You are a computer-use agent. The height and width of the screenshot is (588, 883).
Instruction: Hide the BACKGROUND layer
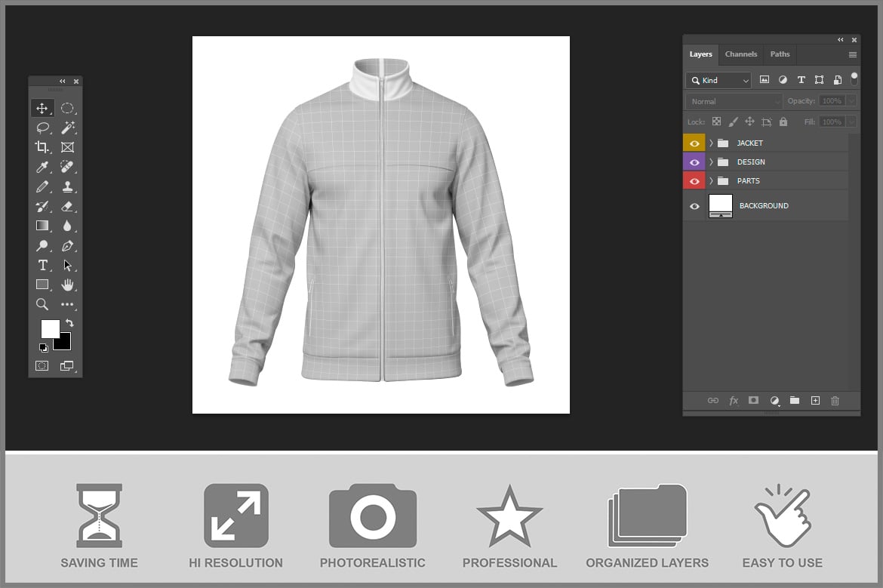point(694,206)
